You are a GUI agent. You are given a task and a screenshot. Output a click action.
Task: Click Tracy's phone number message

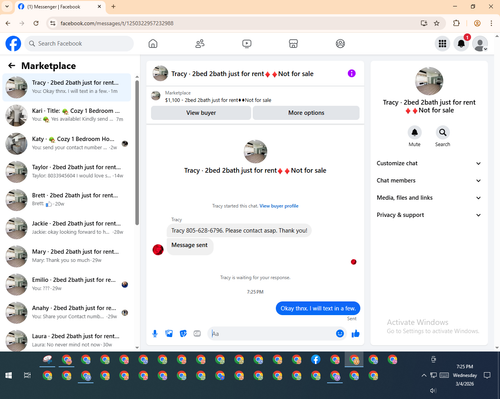click(x=239, y=231)
